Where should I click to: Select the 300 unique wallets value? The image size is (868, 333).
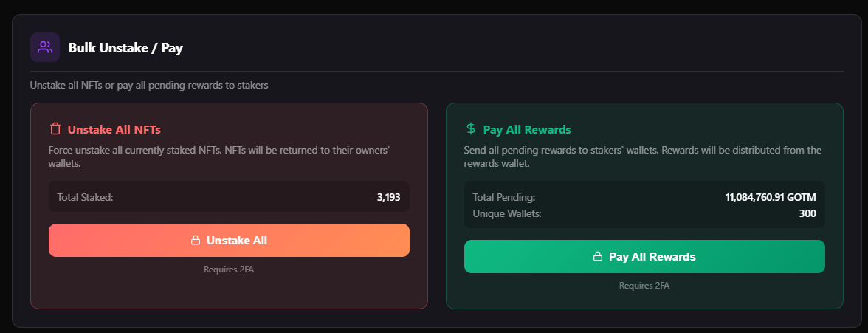coord(807,213)
